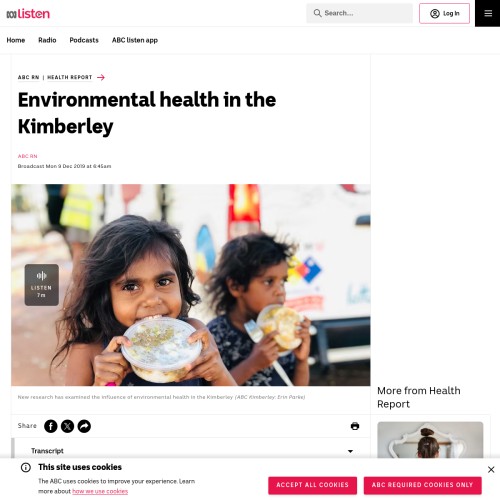Open the Podcasts tab
Screen dimensions: 500x500
tap(84, 40)
